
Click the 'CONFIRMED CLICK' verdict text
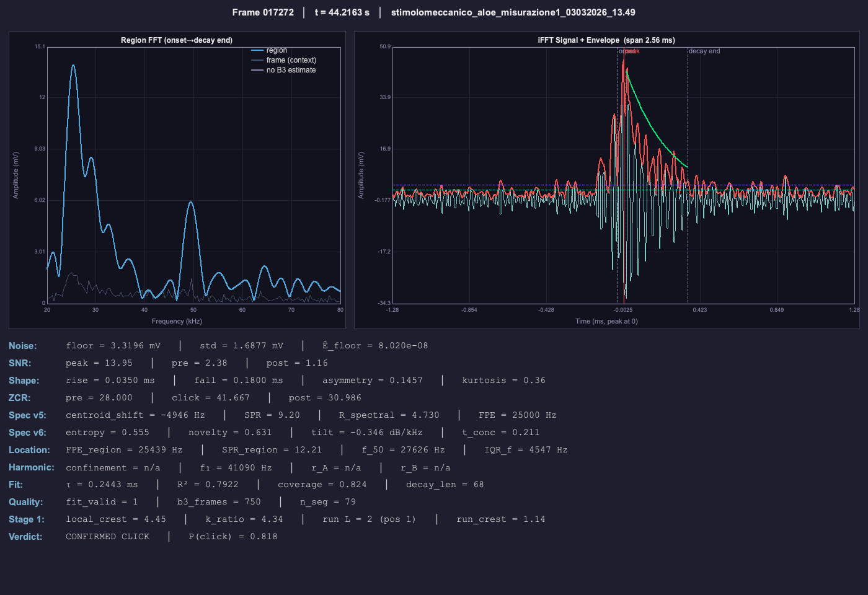point(107,537)
